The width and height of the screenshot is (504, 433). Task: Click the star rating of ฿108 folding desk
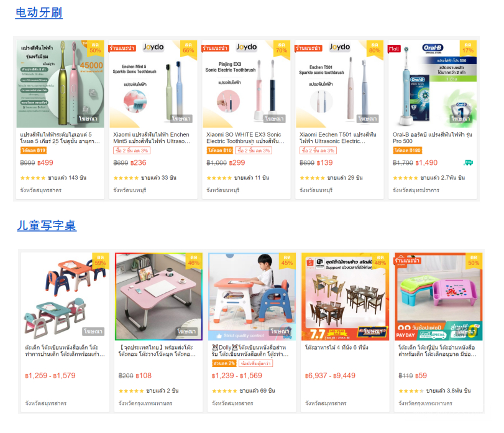tap(131, 391)
